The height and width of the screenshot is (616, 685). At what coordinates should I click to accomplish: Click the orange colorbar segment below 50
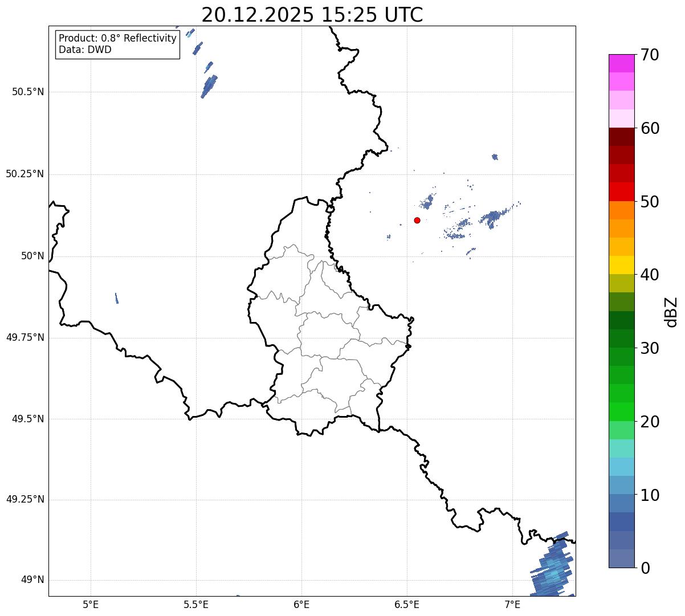(x=621, y=210)
